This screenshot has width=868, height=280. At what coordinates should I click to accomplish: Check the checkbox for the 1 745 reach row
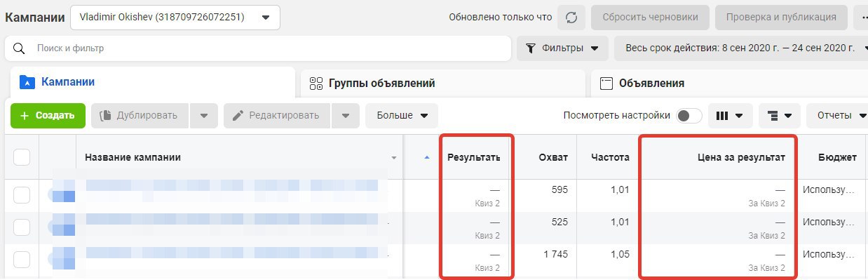[x=22, y=260]
